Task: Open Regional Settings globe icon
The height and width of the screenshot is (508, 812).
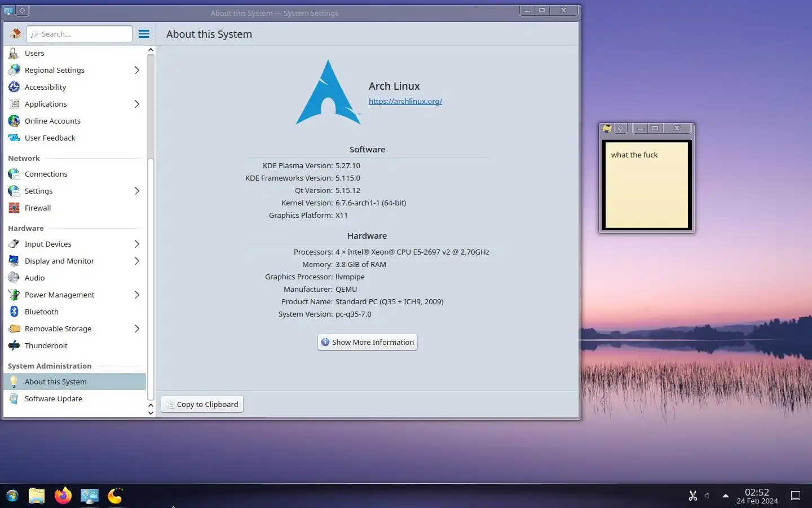Action: point(14,70)
